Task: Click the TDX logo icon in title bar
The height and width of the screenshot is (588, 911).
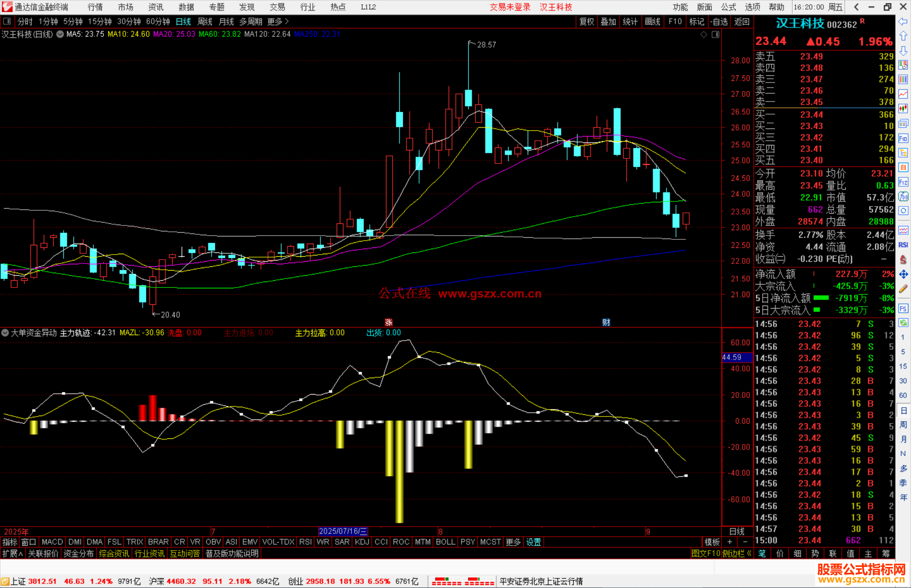Action: (x=7, y=7)
